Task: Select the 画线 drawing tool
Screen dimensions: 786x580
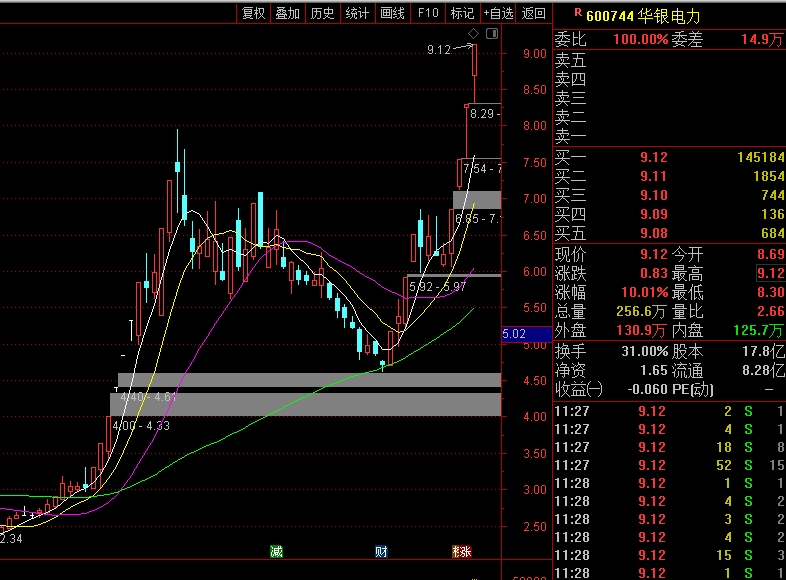Action: [392, 13]
